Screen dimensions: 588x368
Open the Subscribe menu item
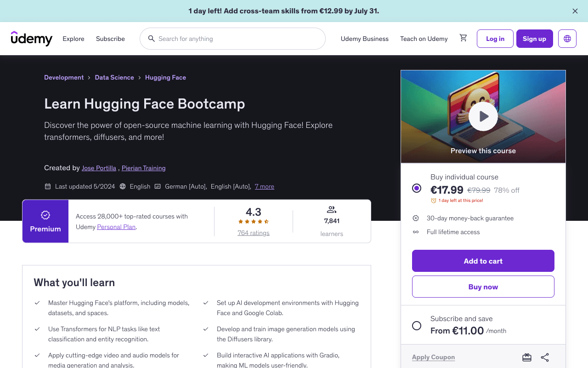[110, 39]
